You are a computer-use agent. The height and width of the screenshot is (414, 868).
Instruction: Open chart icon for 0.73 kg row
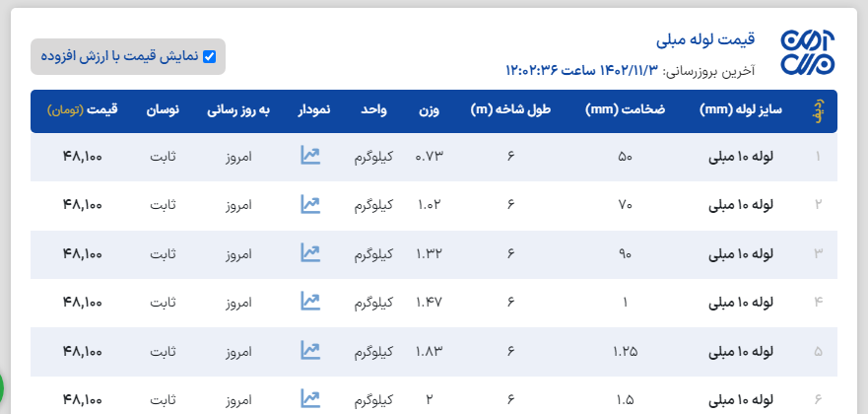click(311, 156)
